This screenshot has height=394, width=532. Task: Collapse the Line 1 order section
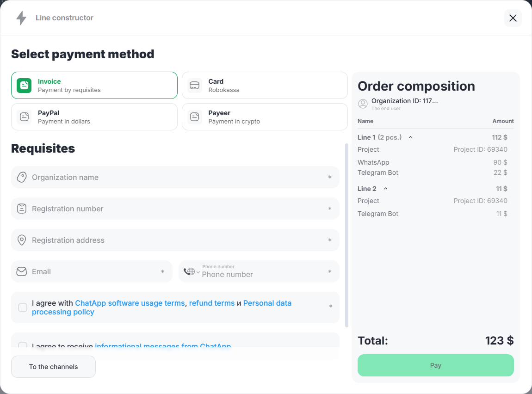pyautogui.click(x=410, y=137)
